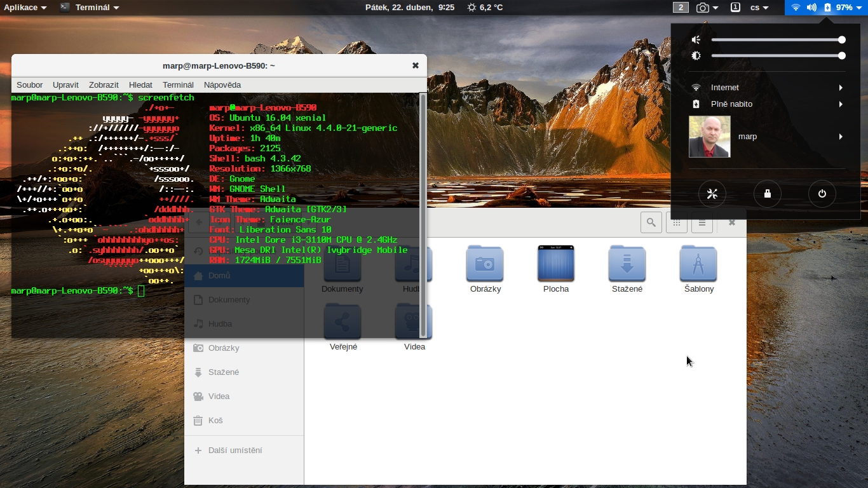Open the Terminál app menu in the top bar
The width and height of the screenshot is (868, 488).
(90, 8)
